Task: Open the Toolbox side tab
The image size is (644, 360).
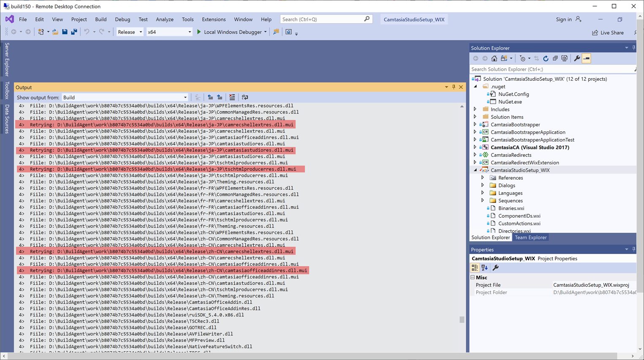Action: pyautogui.click(x=7, y=90)
